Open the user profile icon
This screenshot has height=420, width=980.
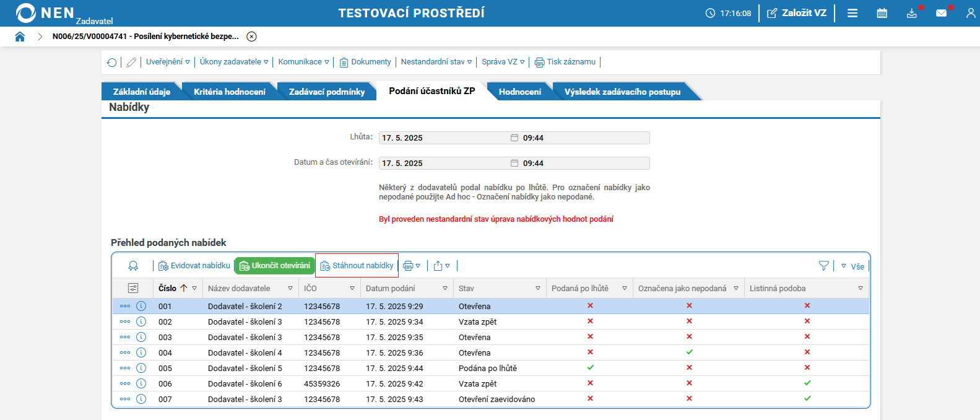click(x=971, y=13)
